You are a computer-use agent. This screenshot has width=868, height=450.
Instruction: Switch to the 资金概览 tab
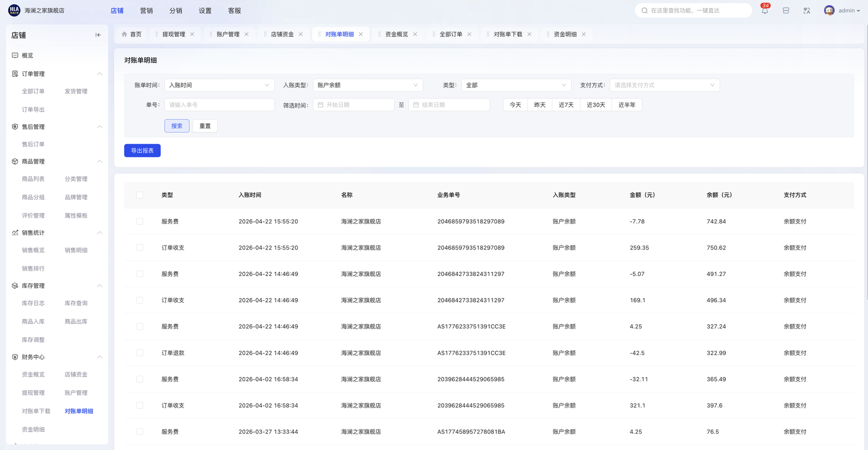(x=396, y=34)
